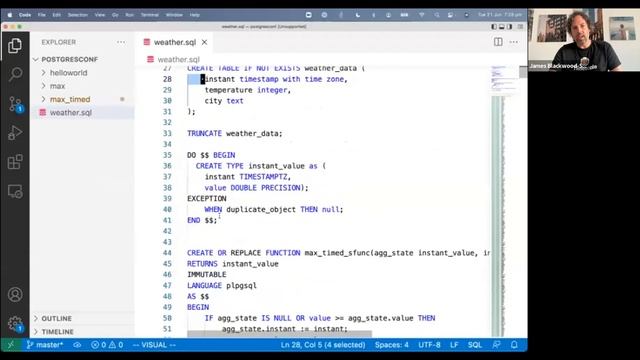
Task: Click the Explorer panel more actions ellipsis
Action: 121,42
